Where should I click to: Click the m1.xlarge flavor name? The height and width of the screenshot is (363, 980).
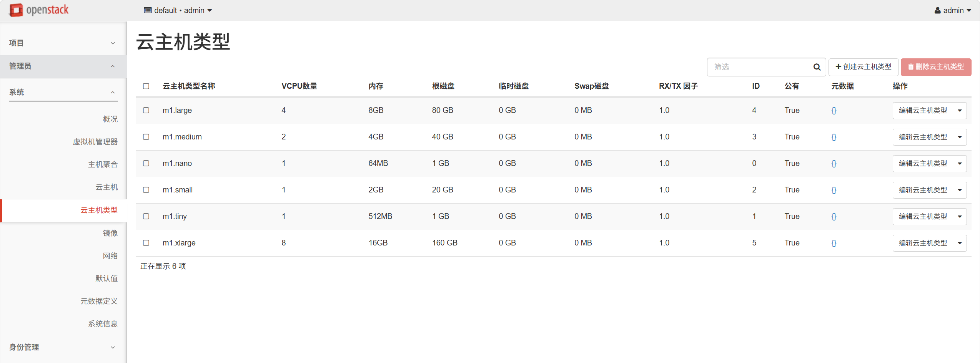179,243
